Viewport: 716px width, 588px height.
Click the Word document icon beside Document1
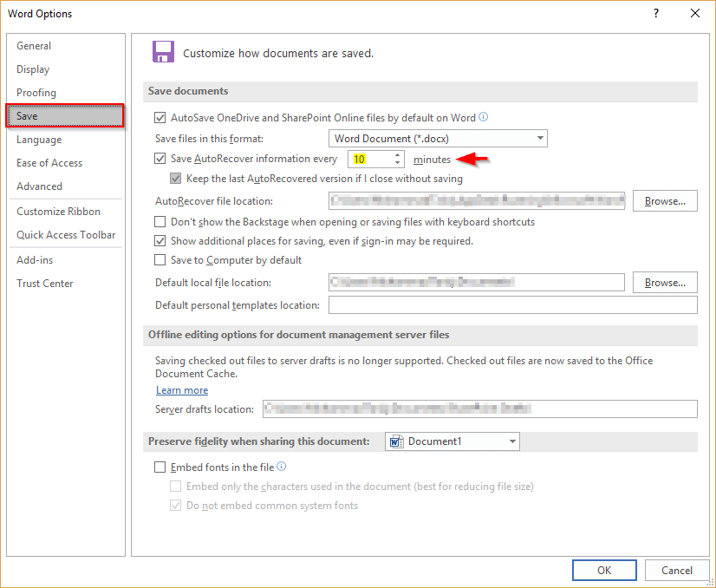click(x=396, y=441)
